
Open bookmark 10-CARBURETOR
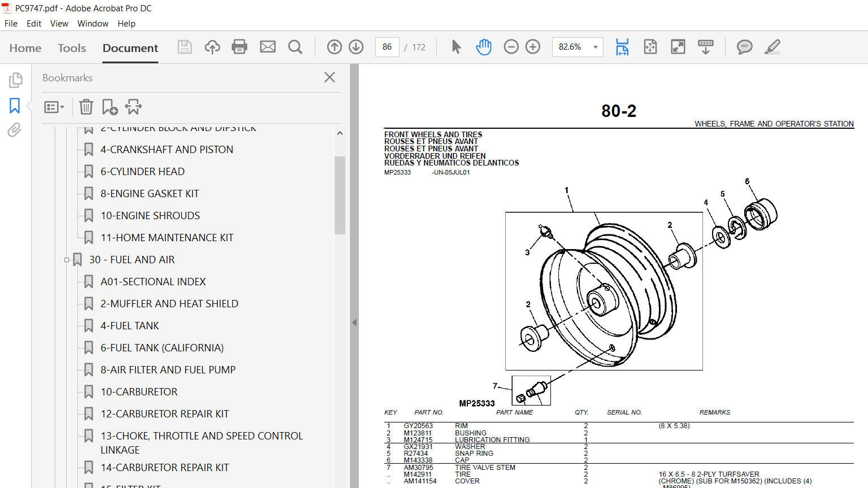click(139, 392)
